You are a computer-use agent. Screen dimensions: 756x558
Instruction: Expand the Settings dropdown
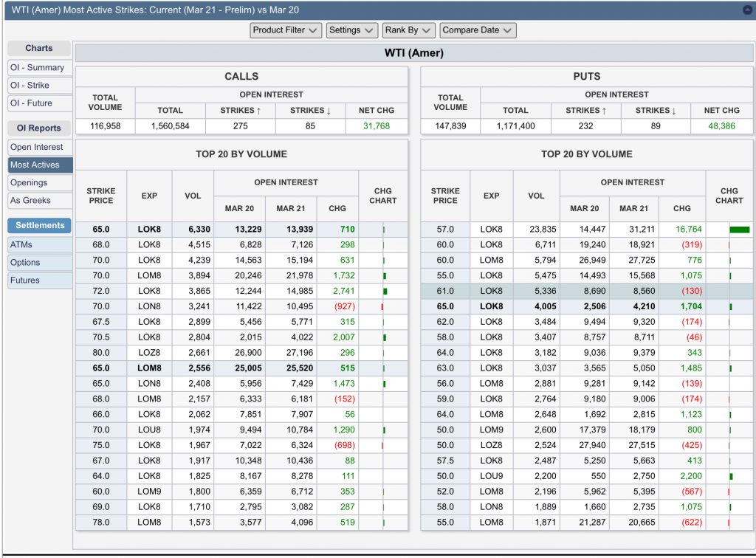tap(351, 30)
